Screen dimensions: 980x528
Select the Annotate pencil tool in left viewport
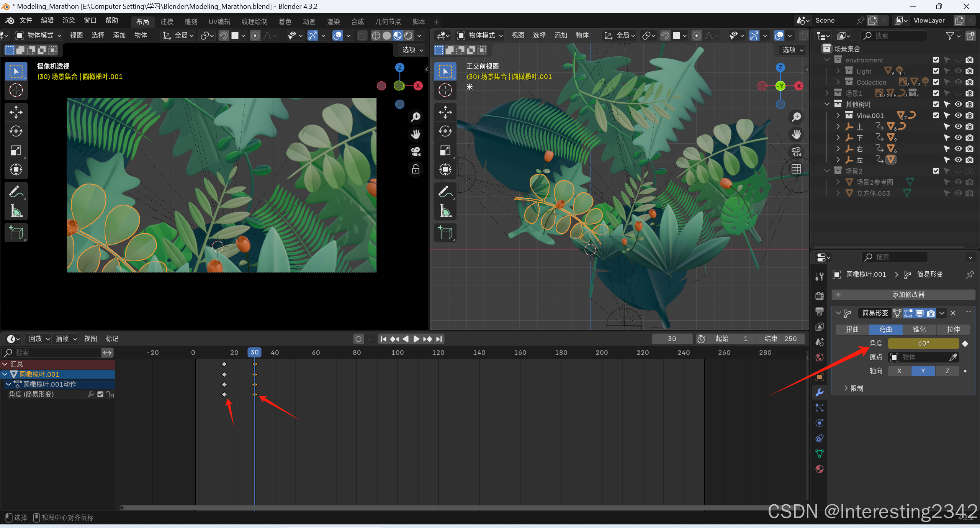coord(16,191)
